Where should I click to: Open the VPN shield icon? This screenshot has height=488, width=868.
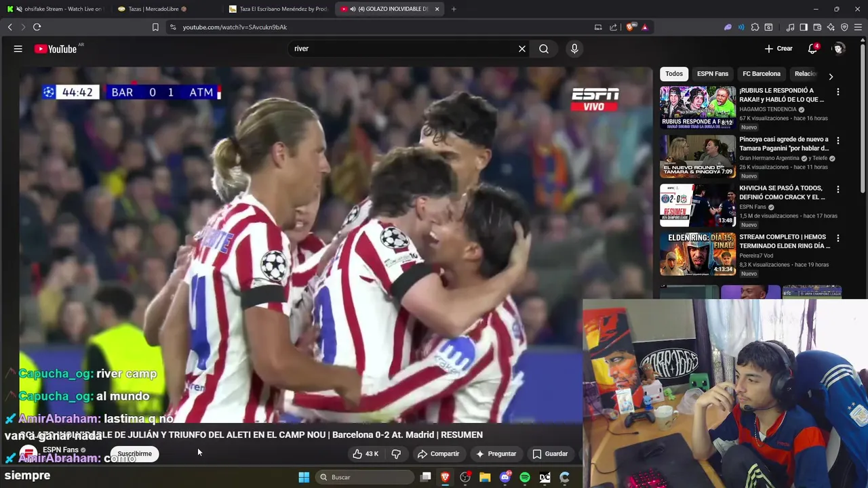click(844, 27)
